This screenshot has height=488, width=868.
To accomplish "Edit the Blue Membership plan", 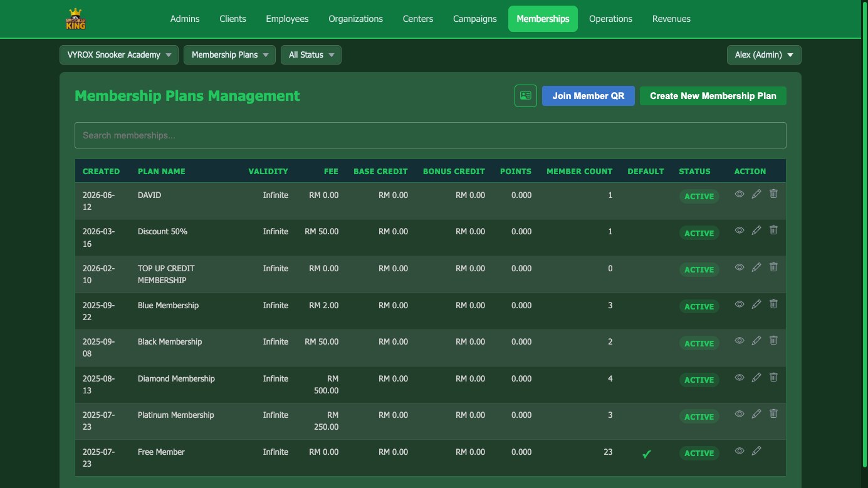I will [x=756, y=304].
